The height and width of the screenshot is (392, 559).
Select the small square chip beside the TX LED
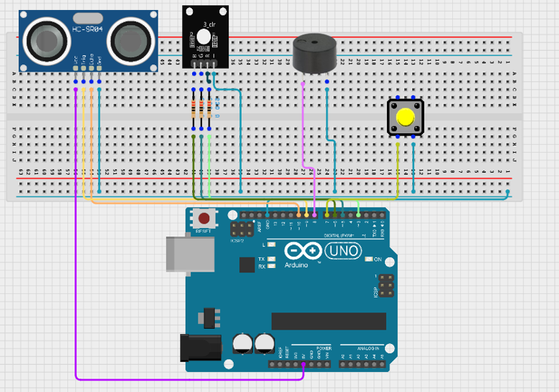247,264
